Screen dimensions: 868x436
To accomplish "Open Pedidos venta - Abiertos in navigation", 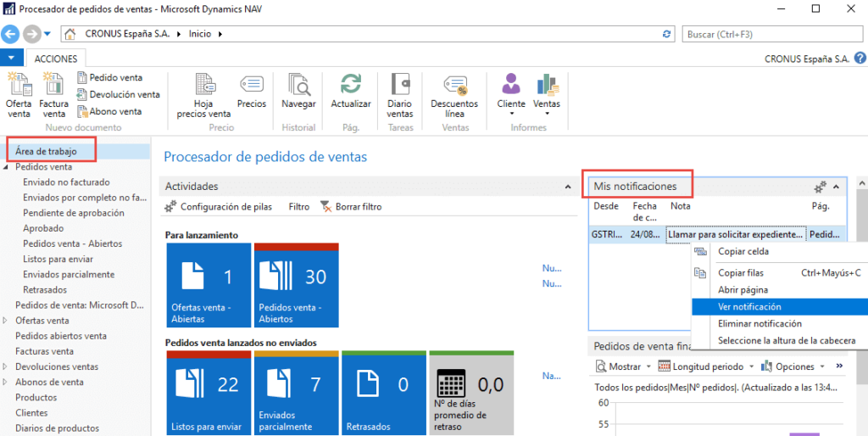I will pyautogui.click(x=73, y=243).
